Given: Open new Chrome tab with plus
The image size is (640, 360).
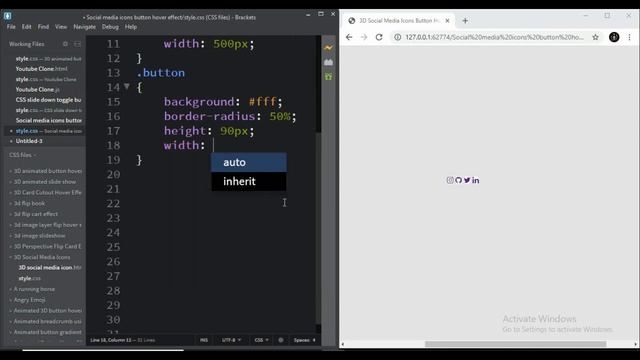Looking at the screenshot, I should (x=465, y=21).
